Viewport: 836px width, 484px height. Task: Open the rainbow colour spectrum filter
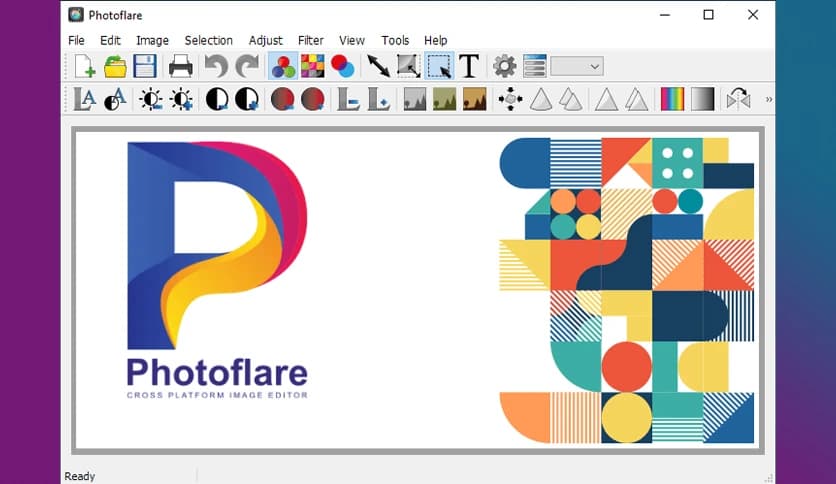[x=672, y=99]
